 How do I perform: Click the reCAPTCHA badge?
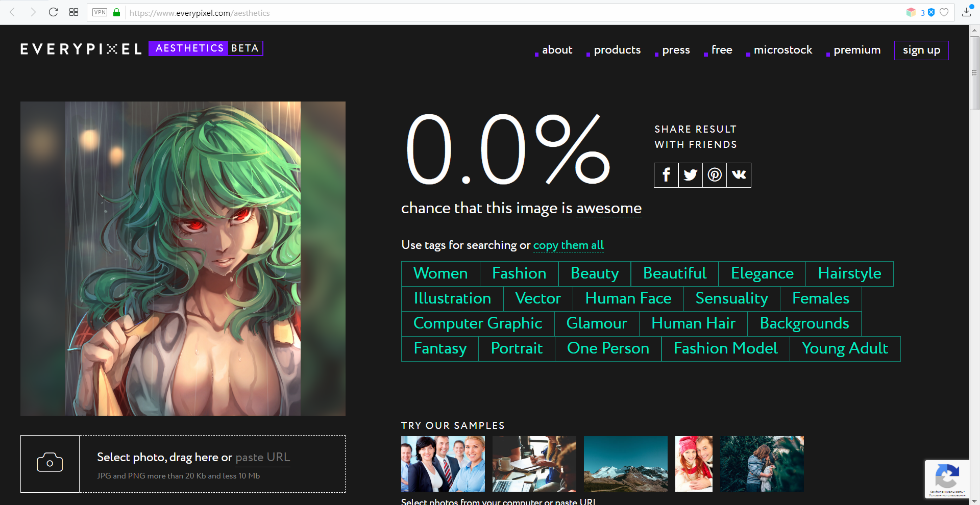[947, 479]
